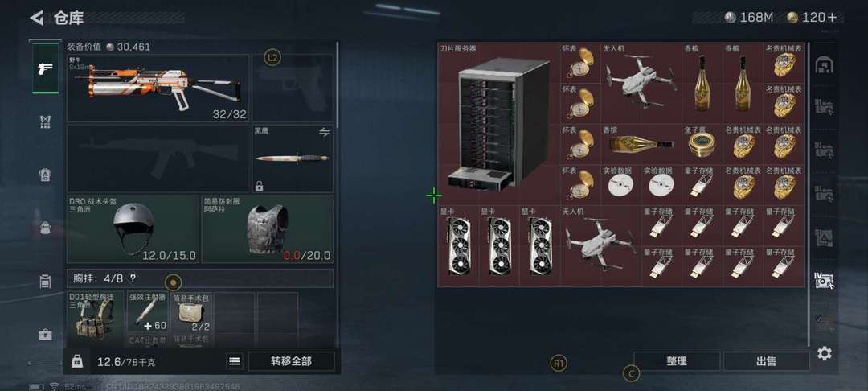Screen dimensions: 868x391
Task: Click the 168M currency balance
Action: [x=749, y=18]
